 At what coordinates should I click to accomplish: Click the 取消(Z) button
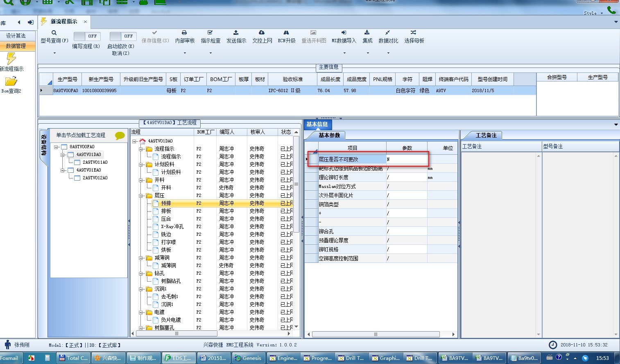pos(120,53)
